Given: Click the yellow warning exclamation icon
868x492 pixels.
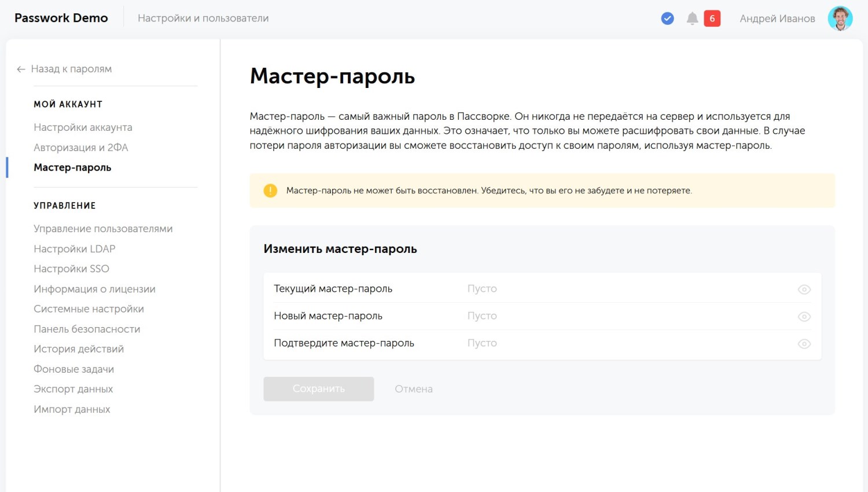Looking at the screenshot, I should pos(270,190).
